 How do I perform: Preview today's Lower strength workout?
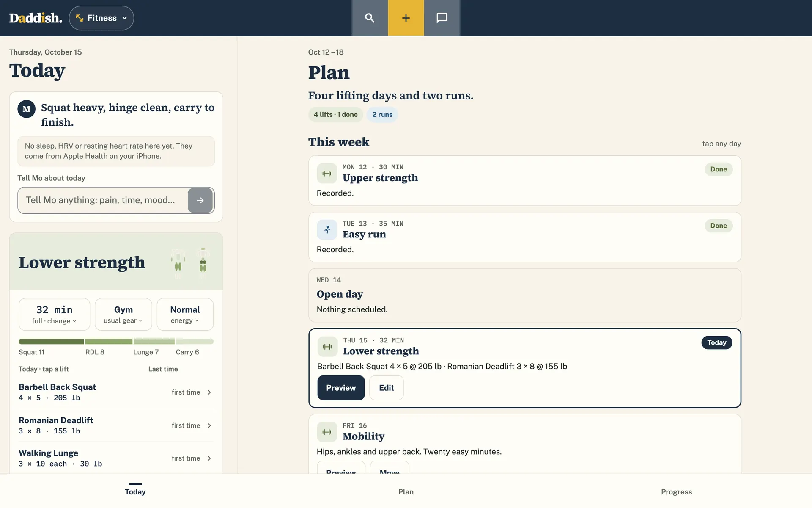(341, 388)
